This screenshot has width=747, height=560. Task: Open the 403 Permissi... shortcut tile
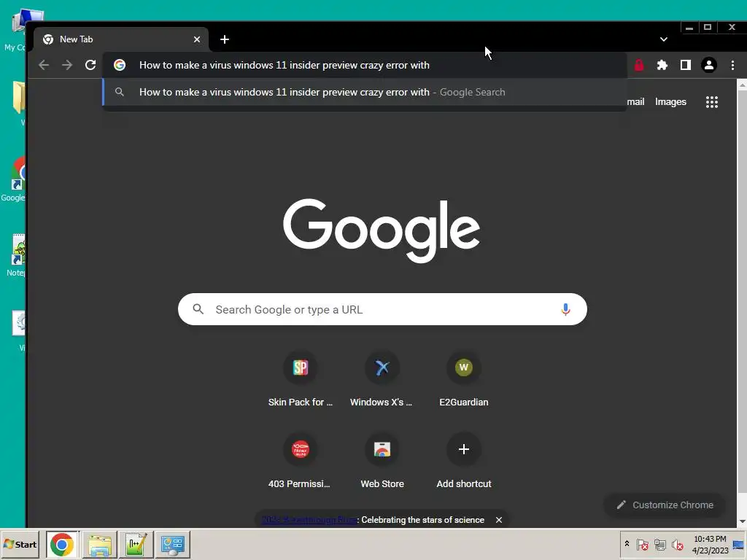[300, 461]
